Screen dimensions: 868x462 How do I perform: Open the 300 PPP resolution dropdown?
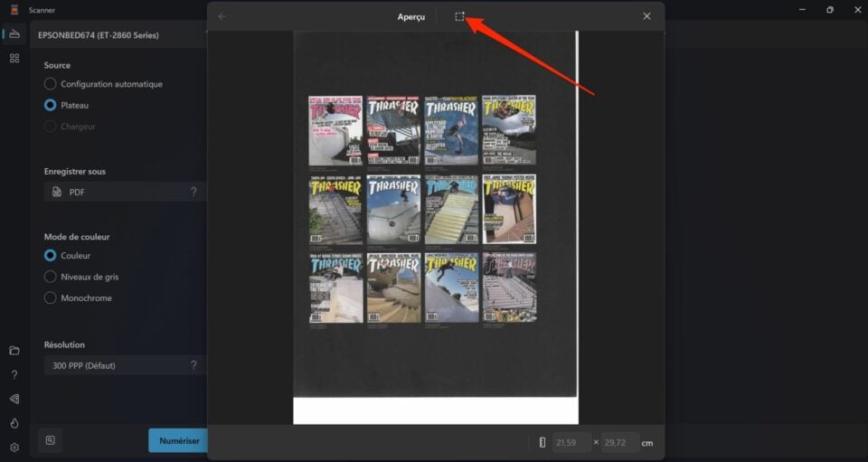125,365
